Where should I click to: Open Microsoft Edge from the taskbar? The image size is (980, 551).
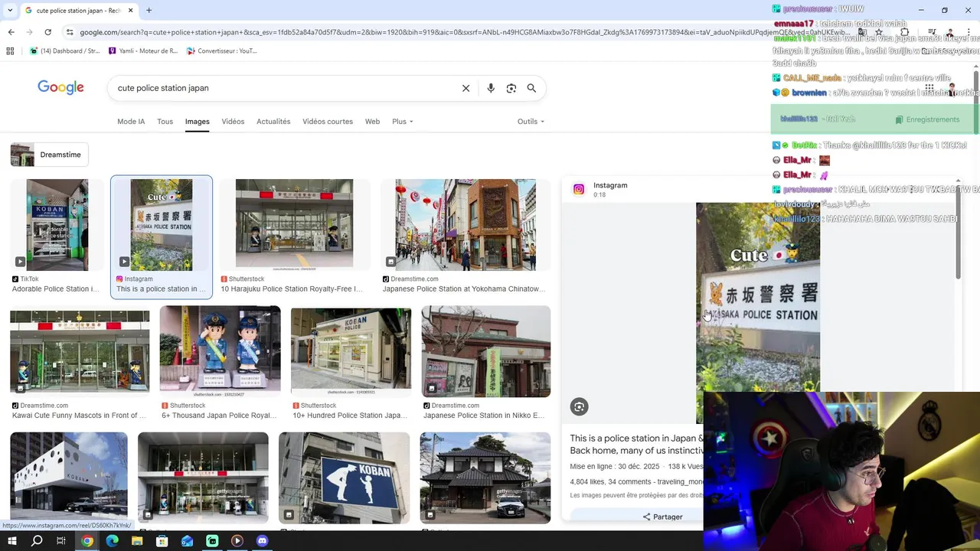[113, 541]
